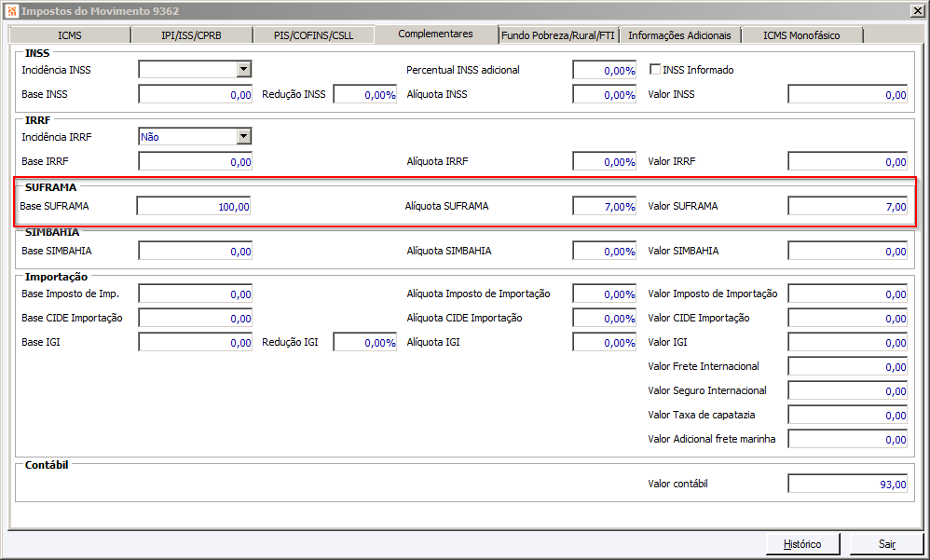The height and width of the screenshot is (560, 930).
Task: Focus the Base SIMBAHIA field
Action: pyautogui.click(x=195, y=251)
